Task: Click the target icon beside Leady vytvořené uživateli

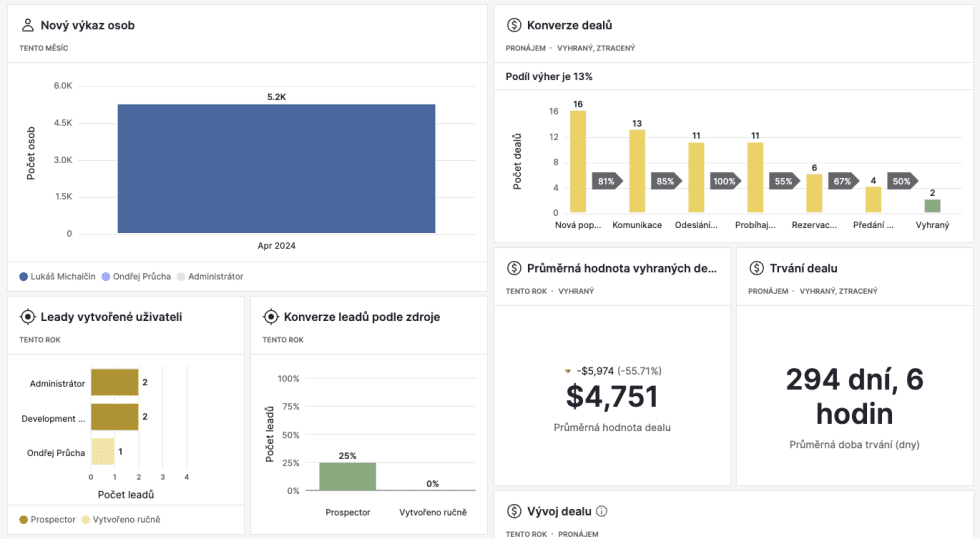Action: [x=27, y=317]
